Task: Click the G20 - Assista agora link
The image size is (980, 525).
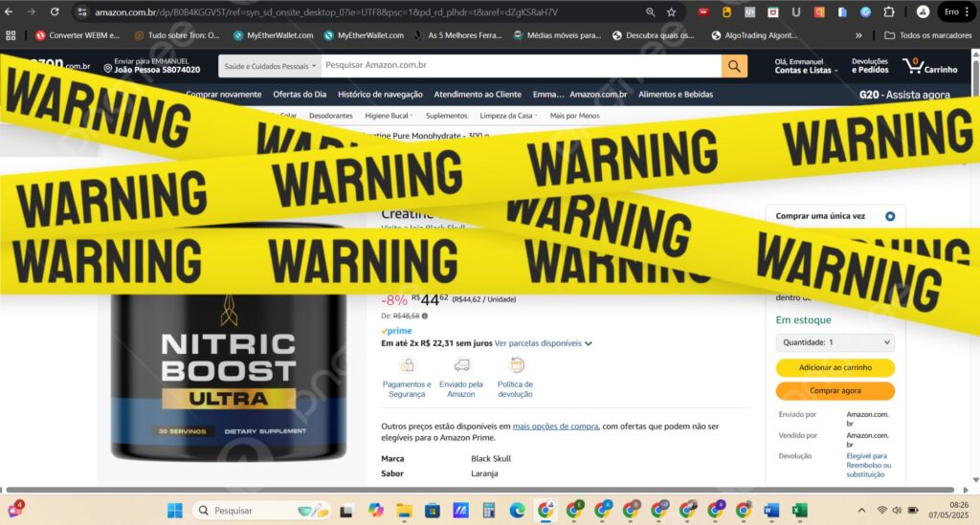Action: 904,95
